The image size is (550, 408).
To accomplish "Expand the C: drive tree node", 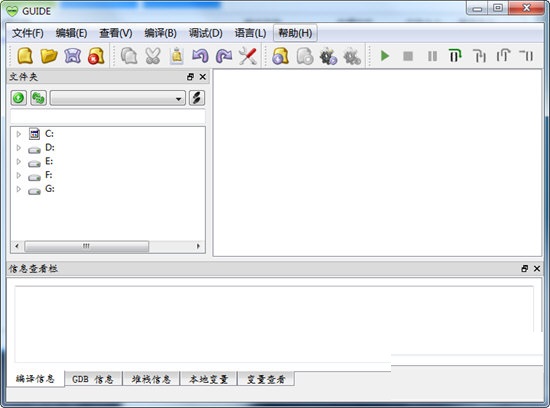I will tap(19, 134).
